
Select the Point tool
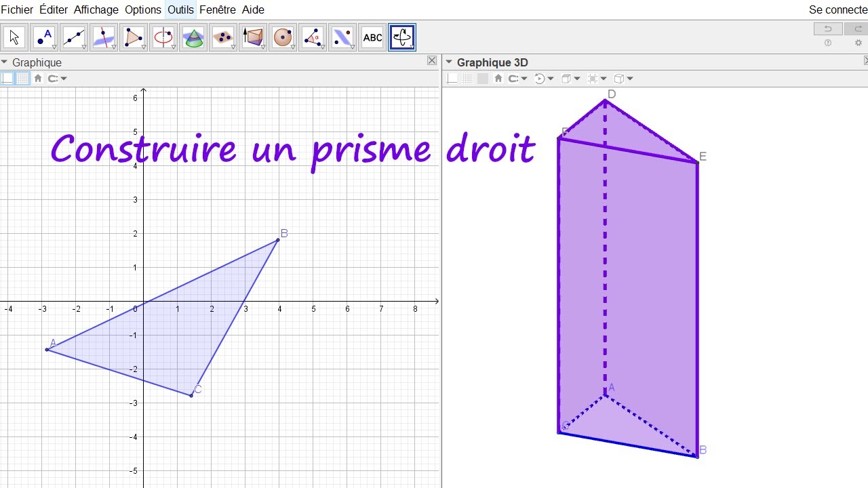click(x=44, y=37)
